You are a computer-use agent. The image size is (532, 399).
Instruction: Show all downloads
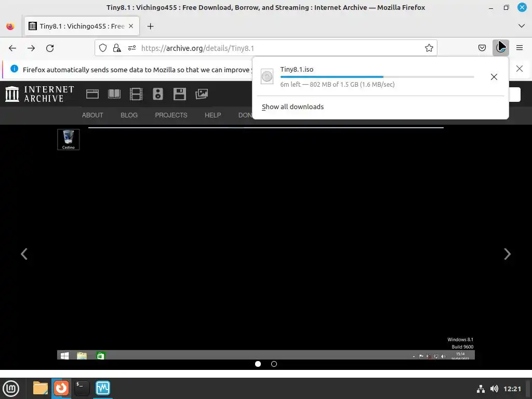[293, 107]
